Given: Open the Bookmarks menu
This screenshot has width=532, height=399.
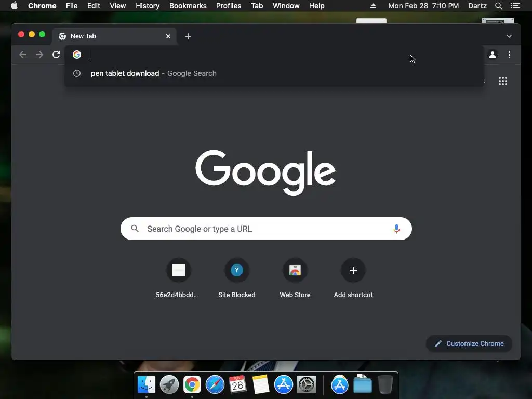Looking at the screenshot, I should pos(188,6).
